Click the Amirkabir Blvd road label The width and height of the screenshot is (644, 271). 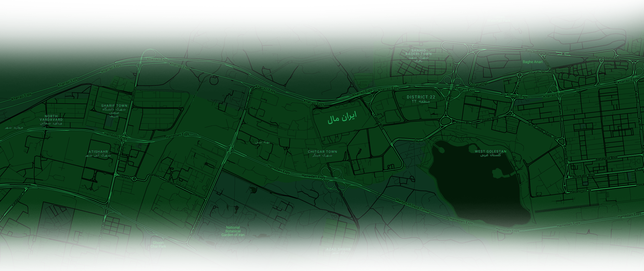[x=584, y=176]
